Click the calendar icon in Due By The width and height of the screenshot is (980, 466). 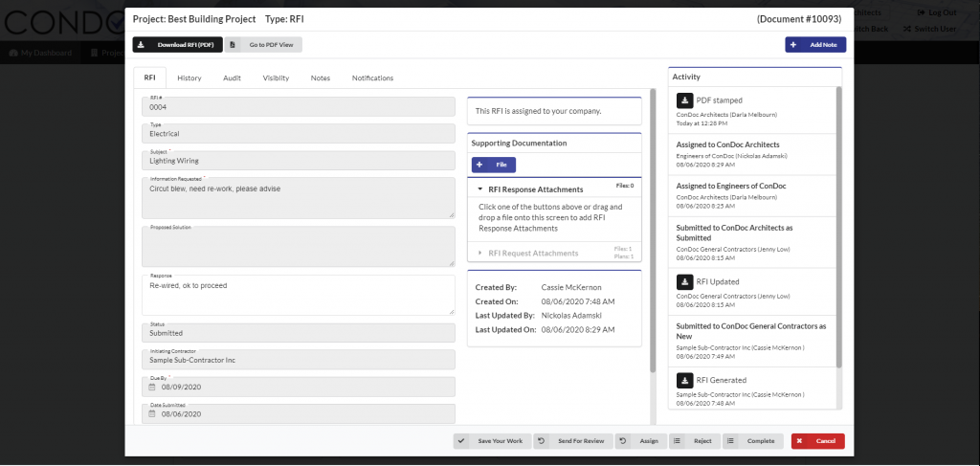[152, 388]
